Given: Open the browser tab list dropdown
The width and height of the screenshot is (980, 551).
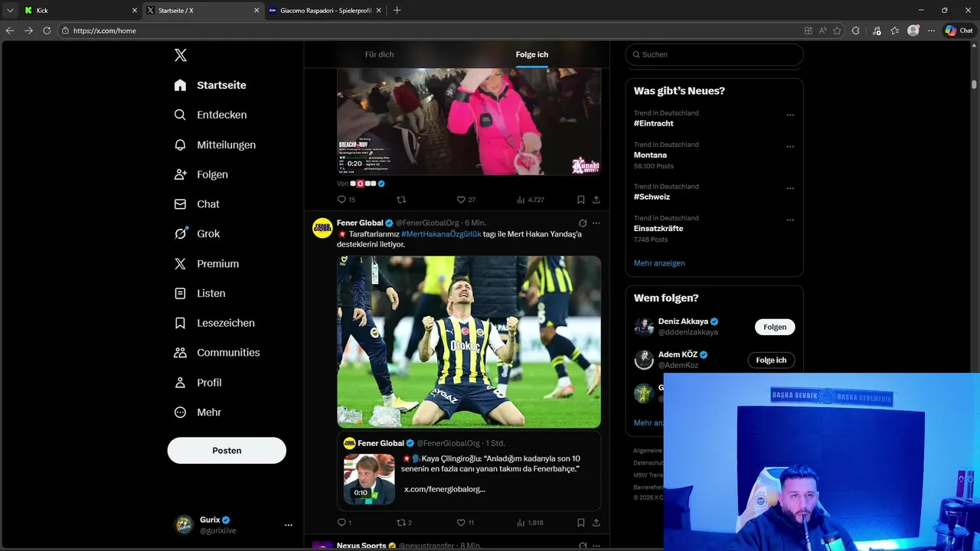Looking at the screenshot, I should click(10, 10).
